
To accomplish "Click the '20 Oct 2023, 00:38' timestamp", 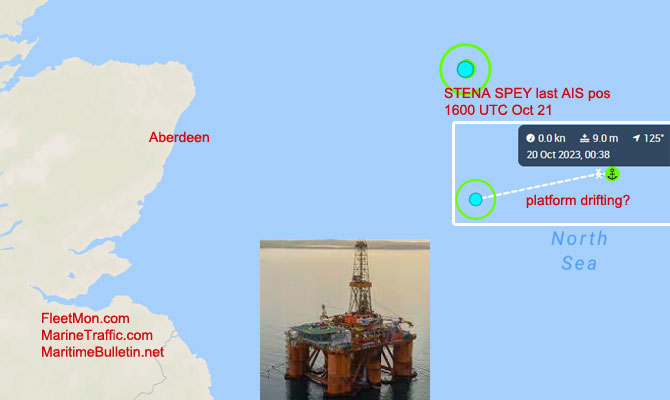I will (x=568, y=155).
